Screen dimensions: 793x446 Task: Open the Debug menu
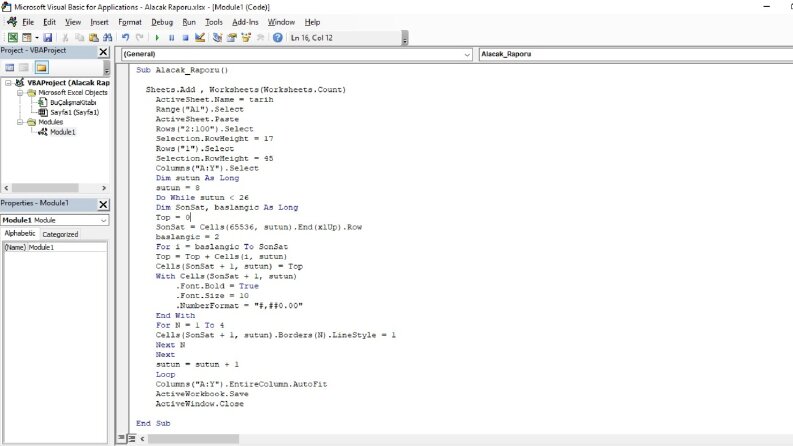(x=162, y=22)
